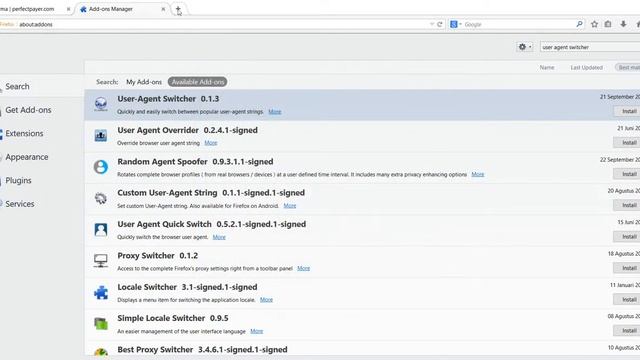This screenshot has width=640, height=360.
Task: Open a new tab with plus button
Action: click(178, 9)
